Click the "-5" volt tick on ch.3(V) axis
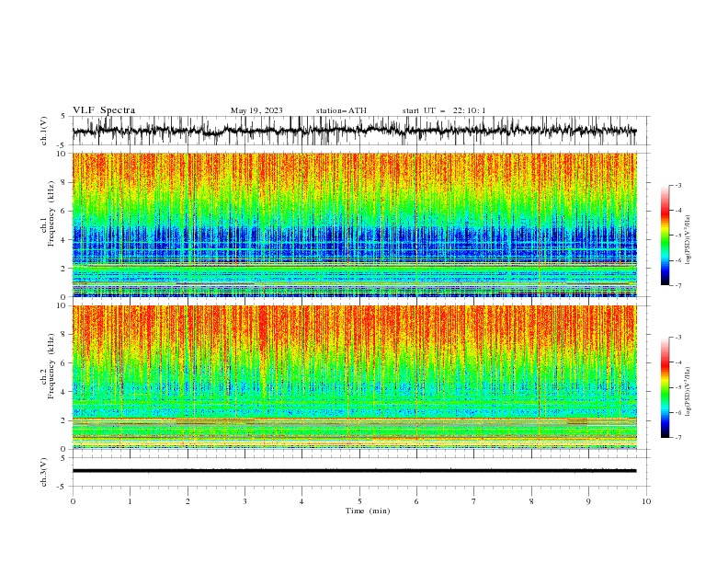Viewport: 728px width, 563px height. [63, 487]
